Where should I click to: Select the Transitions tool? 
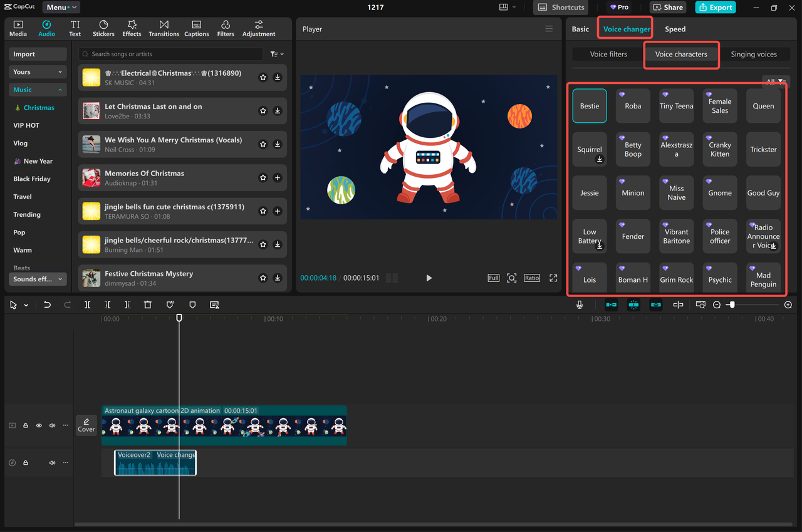(x=164, y=28)
